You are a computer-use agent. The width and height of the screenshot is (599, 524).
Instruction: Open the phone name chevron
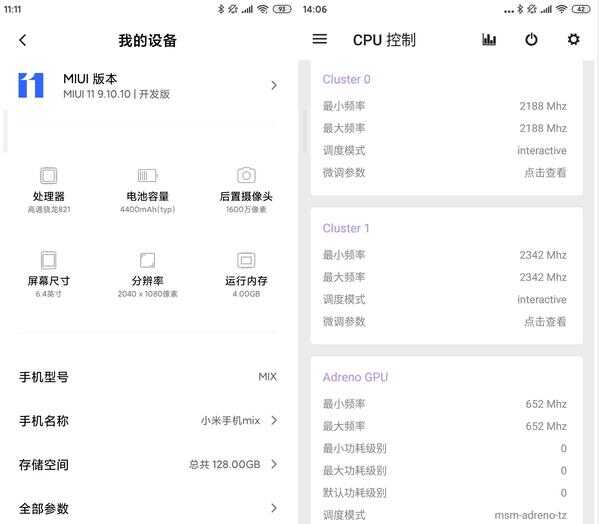point(274,420)
